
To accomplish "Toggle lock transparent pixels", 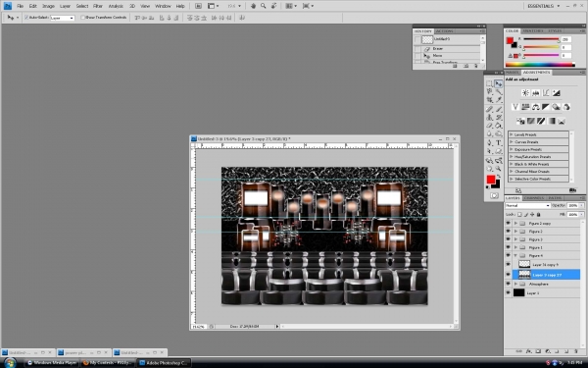I will click(519, 214).
